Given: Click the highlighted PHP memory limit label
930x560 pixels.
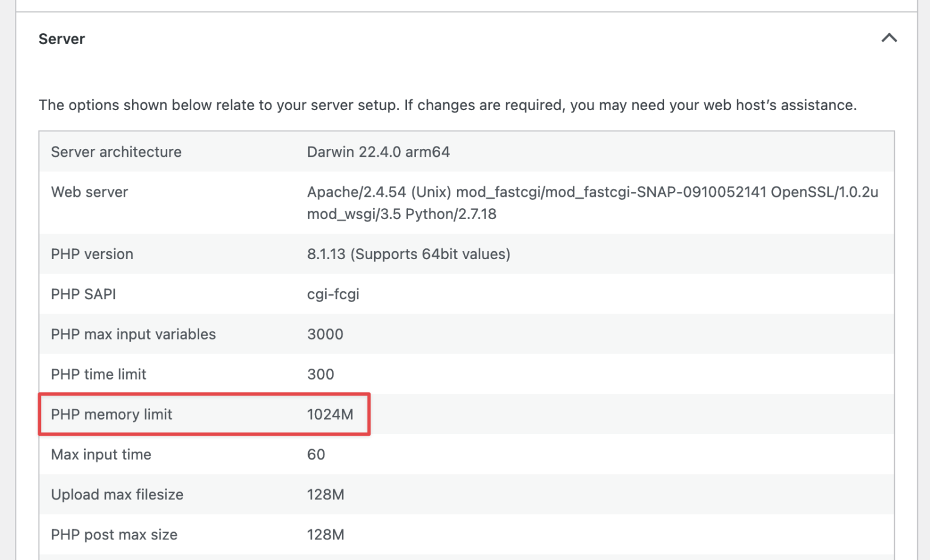Looking at the screenshot, I should click(111, 415).
